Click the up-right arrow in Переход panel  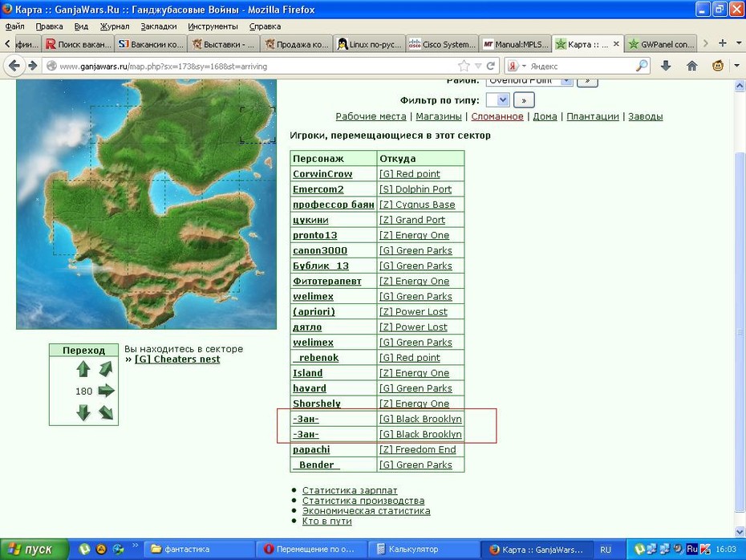click(x=106, y=368)
